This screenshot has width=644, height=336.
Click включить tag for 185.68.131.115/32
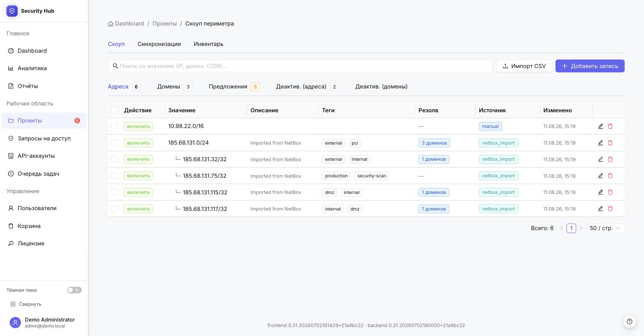tap(138, 192)
